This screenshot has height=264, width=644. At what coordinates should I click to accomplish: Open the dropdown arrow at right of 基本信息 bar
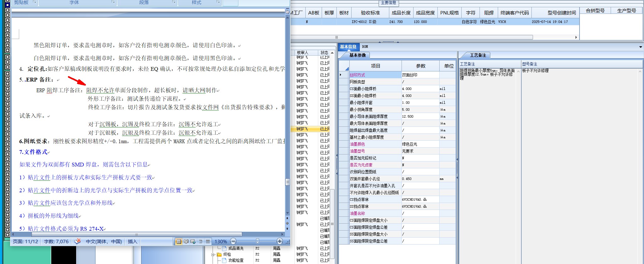coord(641,47)
